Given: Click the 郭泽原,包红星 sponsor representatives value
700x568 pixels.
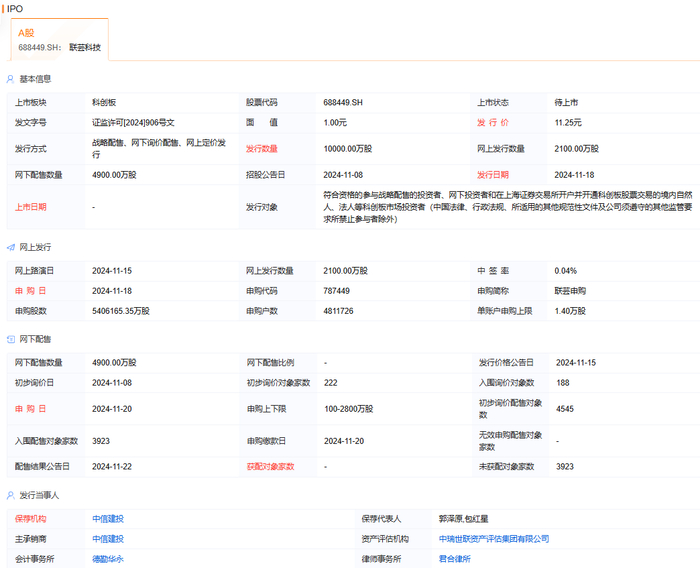Looking at the screenshot, I should pyautogui.click(x=463, y=519).
